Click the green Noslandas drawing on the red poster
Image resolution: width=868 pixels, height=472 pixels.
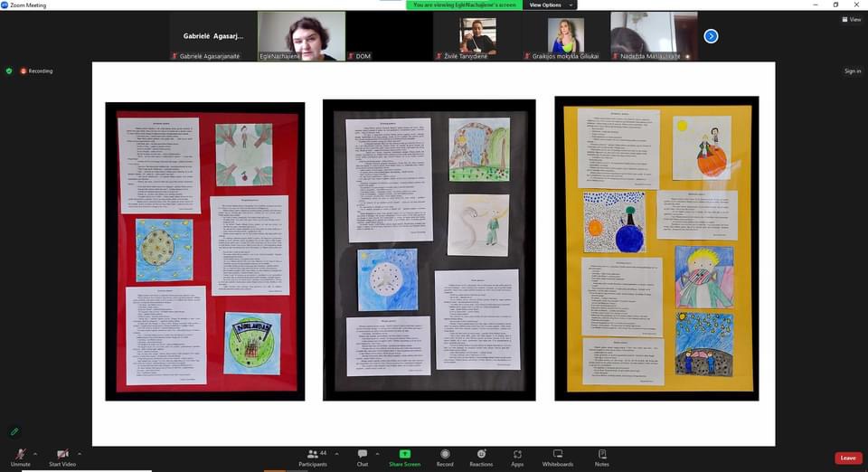pyautogui.click(x=252, y=343)
